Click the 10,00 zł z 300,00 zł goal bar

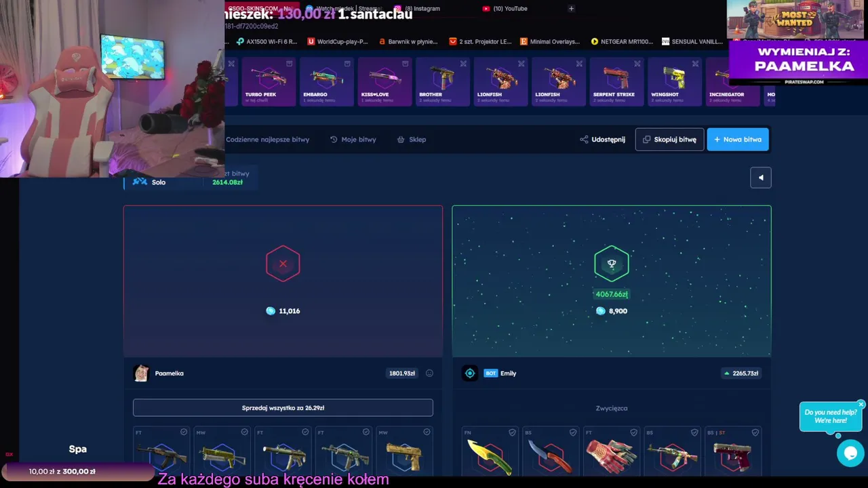[x=78, y=472]
